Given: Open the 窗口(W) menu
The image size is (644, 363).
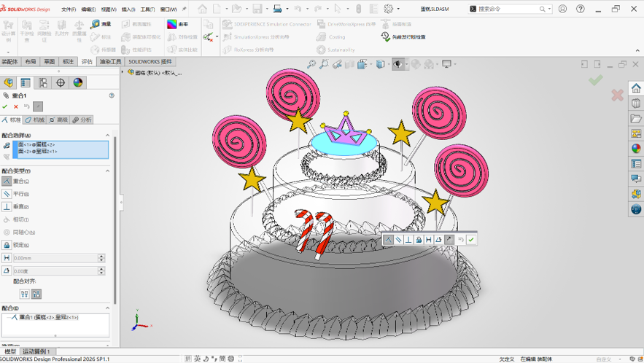Looking at the screenshot, I should 168,9.
